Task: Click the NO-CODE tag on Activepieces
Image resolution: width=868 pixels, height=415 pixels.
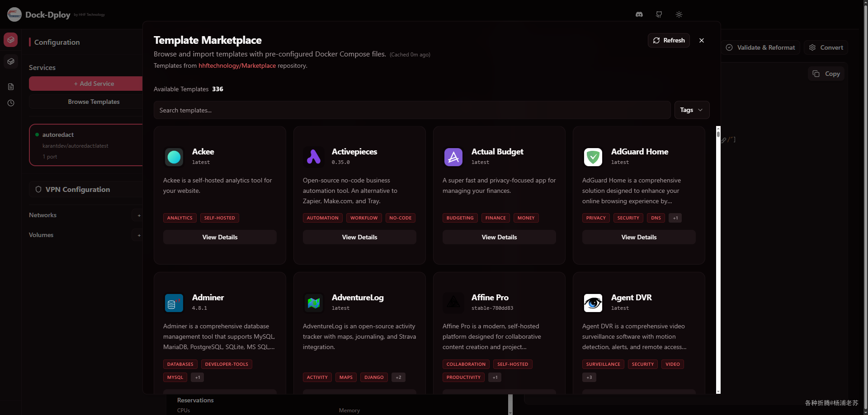Action: pyautogui.click(x=401, y=218)
